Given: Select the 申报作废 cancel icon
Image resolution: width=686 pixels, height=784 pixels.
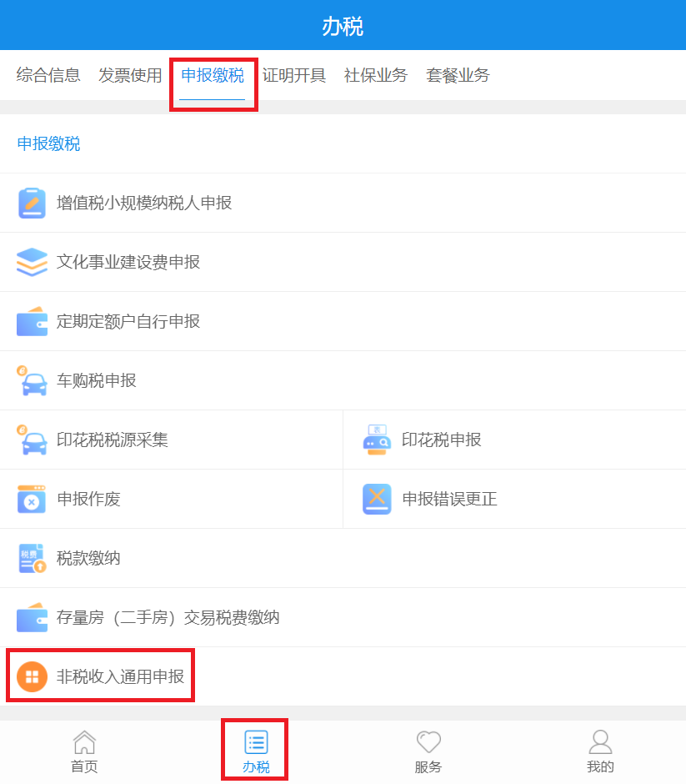Looking at the screenshot, I should [32, 499].
